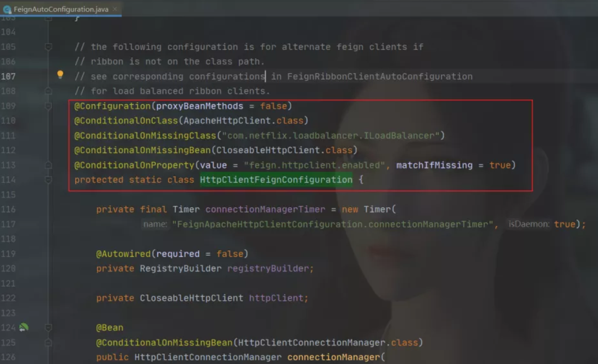Click FeignRibbonClientAutoConfiguration in the comment
The width and height of the screenshot is (598, 364).
pyautogui.click(x=380, y=76)
